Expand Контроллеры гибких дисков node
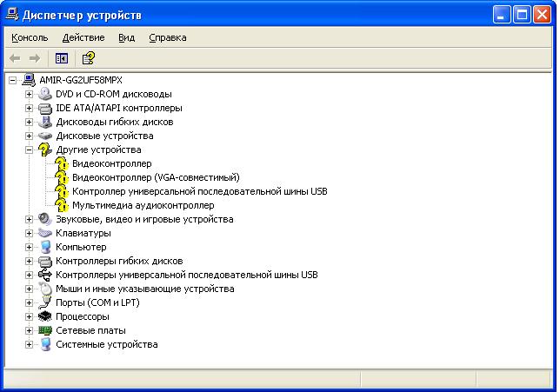Screen dimensions: 560x392 (29, 261)
